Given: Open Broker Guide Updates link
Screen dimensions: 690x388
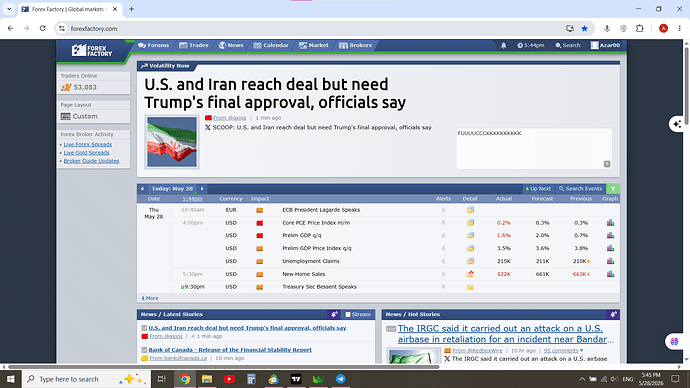Looking at the screenshot, I should pos(91,161).
